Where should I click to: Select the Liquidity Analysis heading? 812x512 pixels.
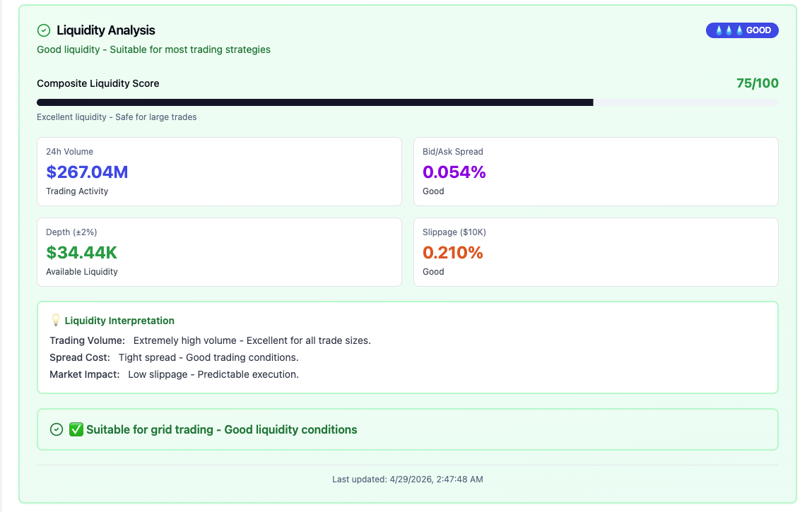click(105, 30)
